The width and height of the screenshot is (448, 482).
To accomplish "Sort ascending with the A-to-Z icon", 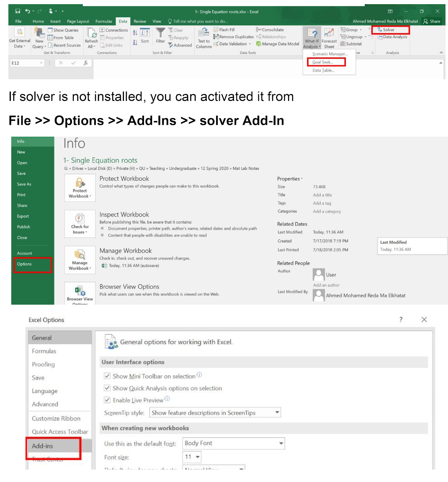I will 135,33.
